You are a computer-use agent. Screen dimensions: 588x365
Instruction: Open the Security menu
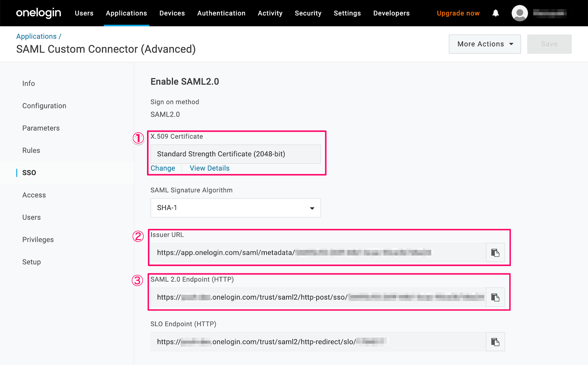[x=308, y=13]
